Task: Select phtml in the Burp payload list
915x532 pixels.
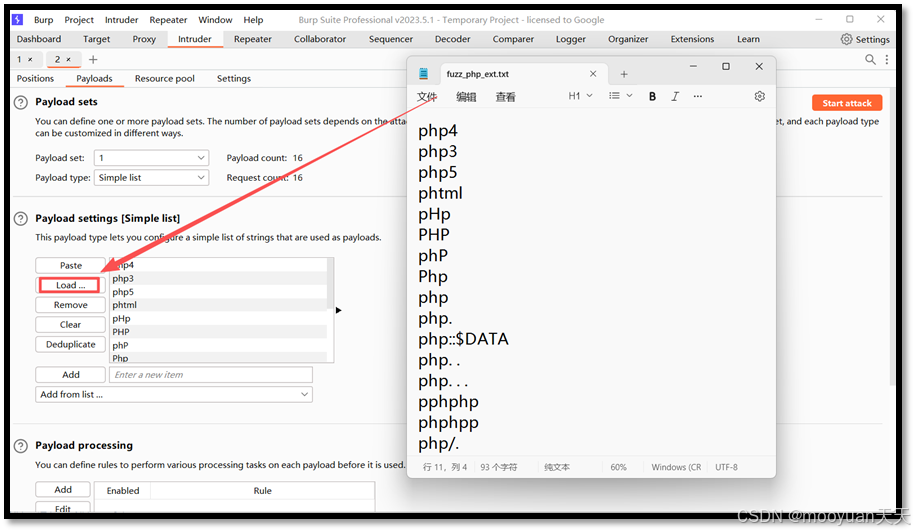Action: [x=218, y=305]
